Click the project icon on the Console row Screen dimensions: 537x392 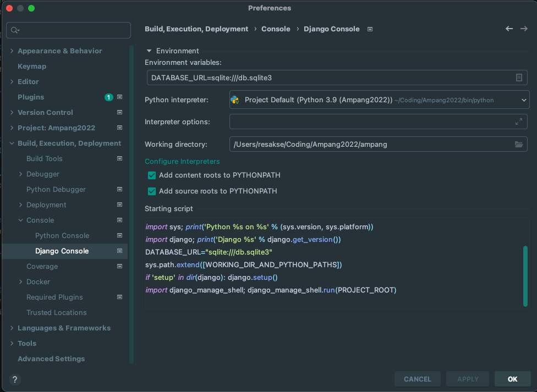click(119, 220)
